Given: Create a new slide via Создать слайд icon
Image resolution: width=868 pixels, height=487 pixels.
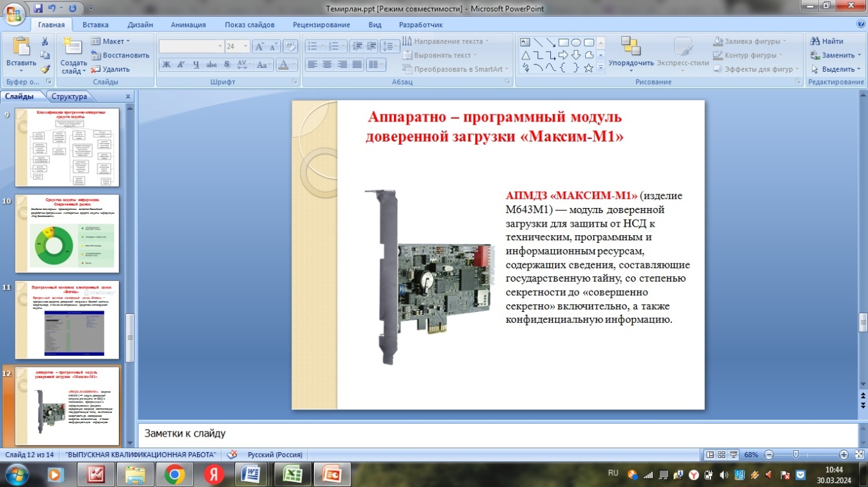Looking at the screenshot, I should pyautogui.click(x=73, y=48).
